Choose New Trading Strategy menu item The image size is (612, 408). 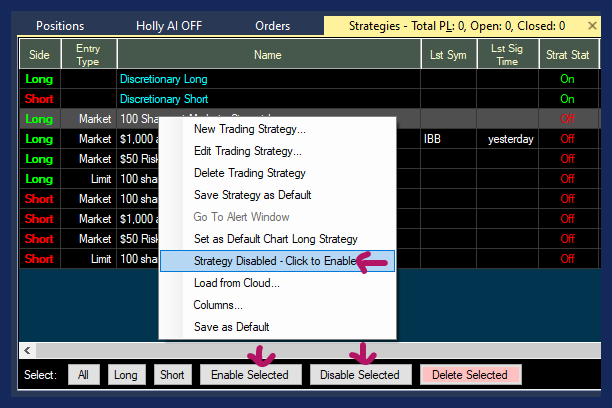[250, 129]
